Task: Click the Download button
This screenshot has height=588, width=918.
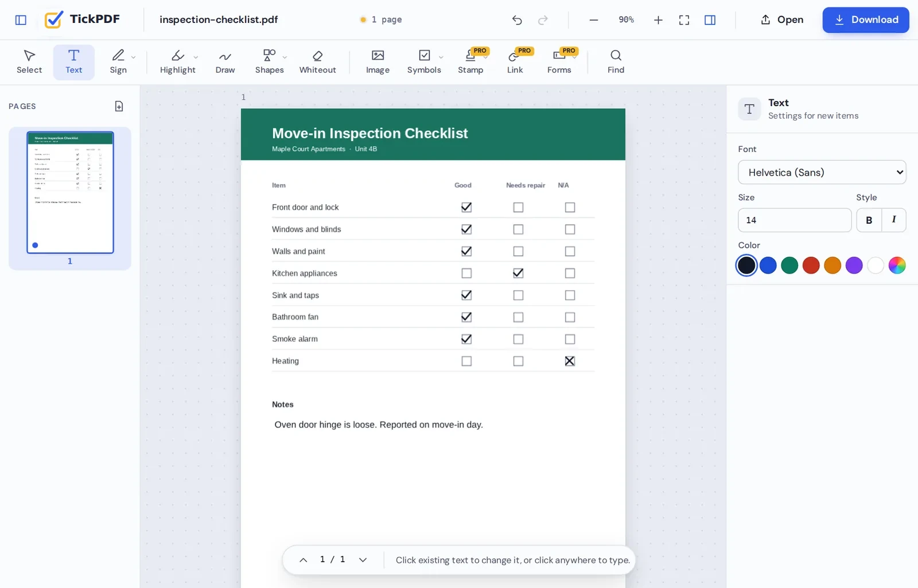Action: [865, 20]
